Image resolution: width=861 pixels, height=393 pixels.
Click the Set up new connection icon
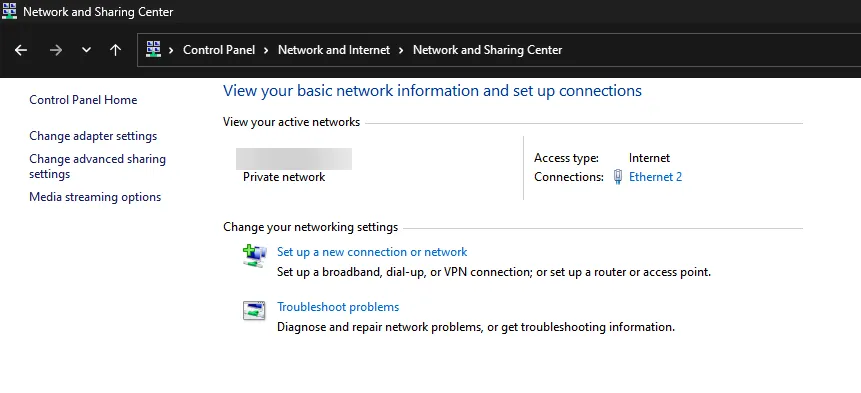tap(254, 256)
